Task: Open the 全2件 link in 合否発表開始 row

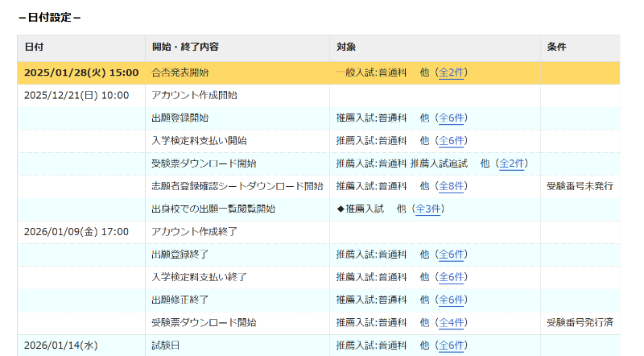Action: 451,72
